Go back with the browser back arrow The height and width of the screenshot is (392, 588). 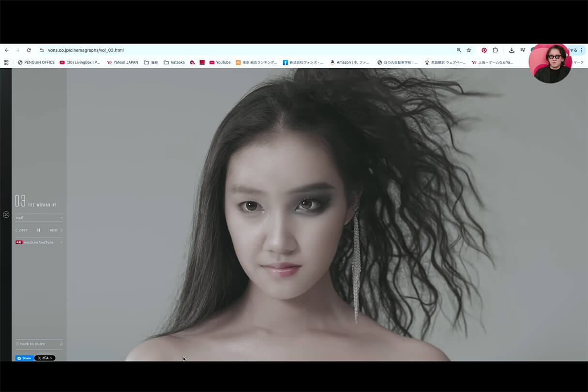pyautogui.click(x=7, y=50)
